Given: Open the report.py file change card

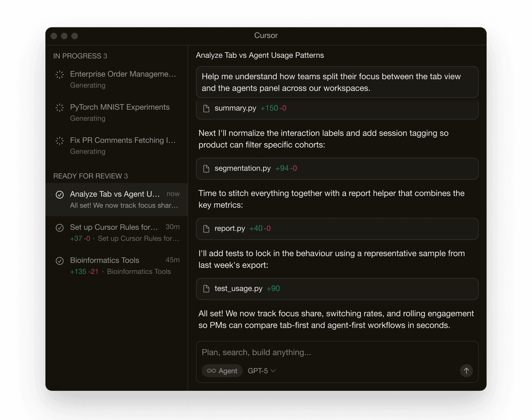Looking at the screenshot, I should (x=337, y=229).
